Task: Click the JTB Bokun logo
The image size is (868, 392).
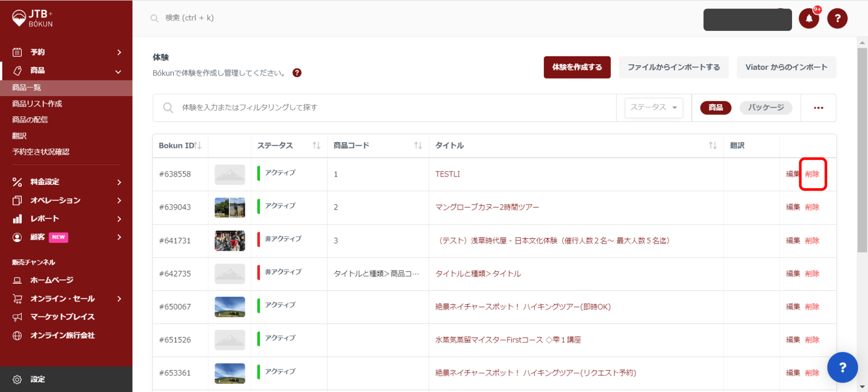Action: click(x=33, y=18)
